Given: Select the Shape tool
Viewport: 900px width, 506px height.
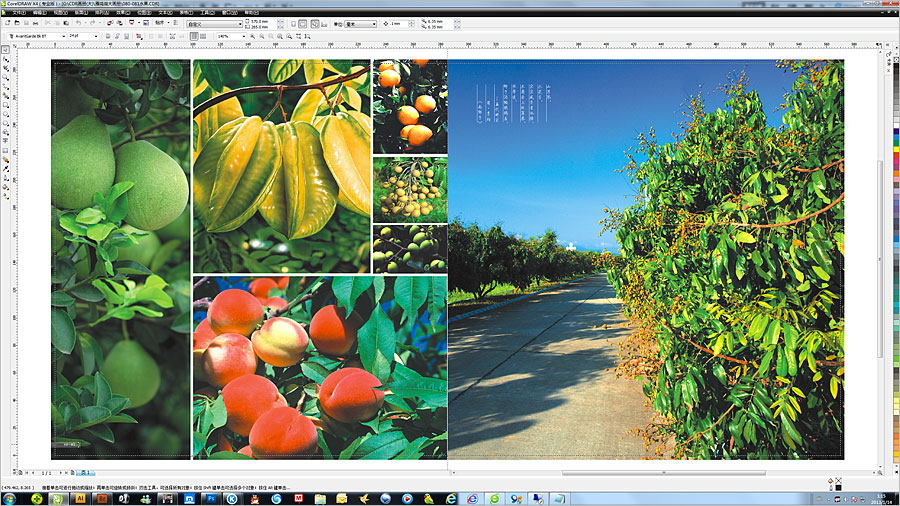Looking at the screenshot, I should [x=6, y=59].
